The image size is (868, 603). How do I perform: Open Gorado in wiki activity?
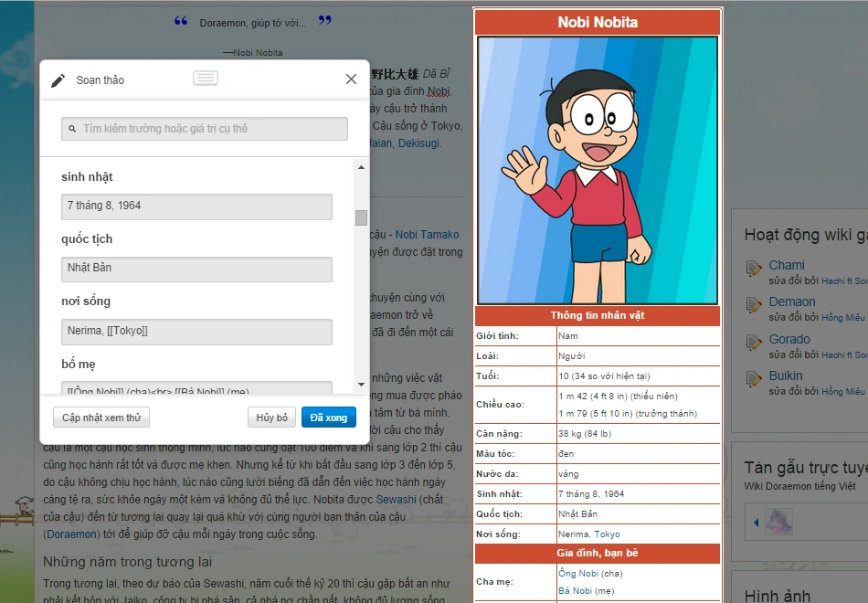789,339
